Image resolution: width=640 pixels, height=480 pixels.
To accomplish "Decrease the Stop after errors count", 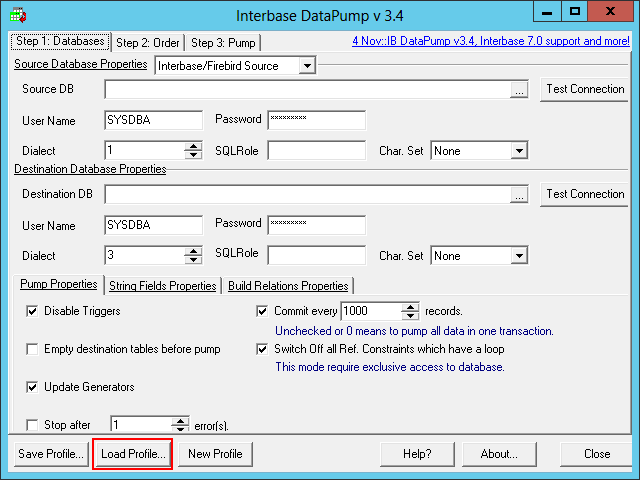I will 180,429.
